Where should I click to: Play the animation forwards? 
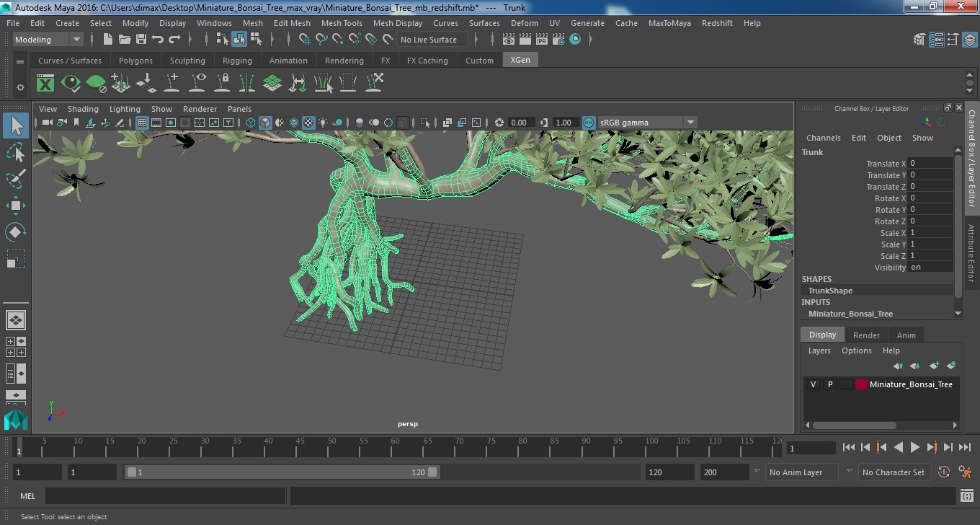point(914,447)
